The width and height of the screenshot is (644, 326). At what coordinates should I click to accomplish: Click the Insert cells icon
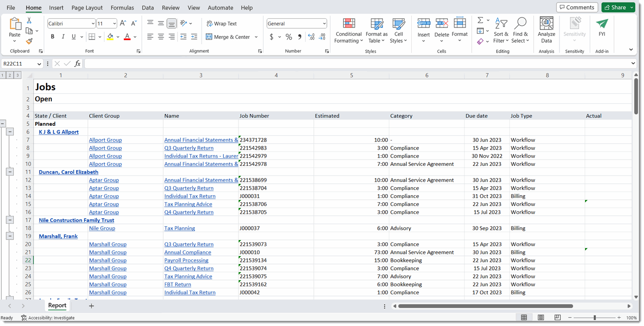click(x=423, y=23)
